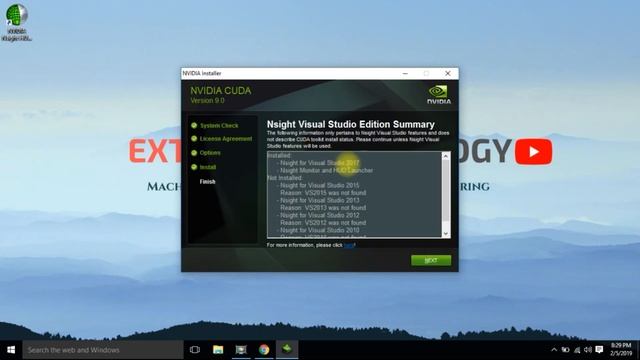Open File Explorer from the taskbar
640x360 pixels.
(x=218, y=350)
